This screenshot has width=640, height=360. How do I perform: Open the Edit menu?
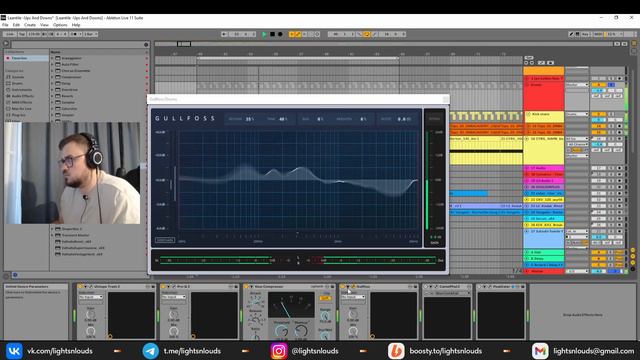click(16, 25)
